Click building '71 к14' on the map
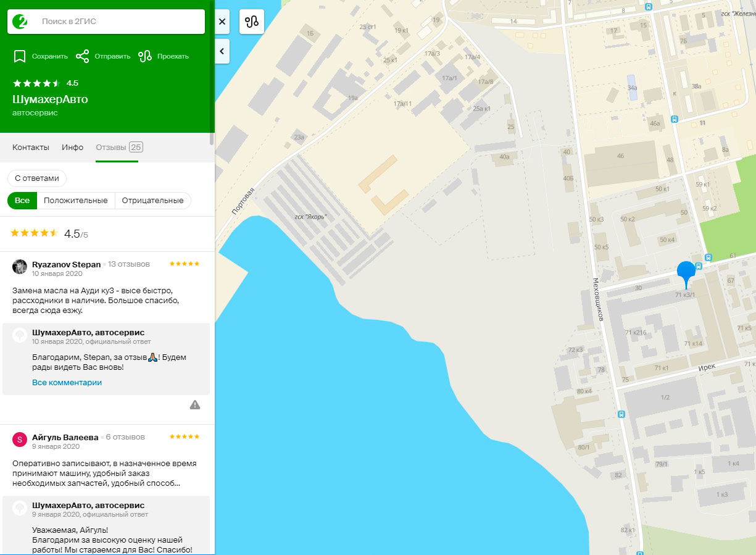Viewport: 756px width, 555px height. tap(693, 343)
